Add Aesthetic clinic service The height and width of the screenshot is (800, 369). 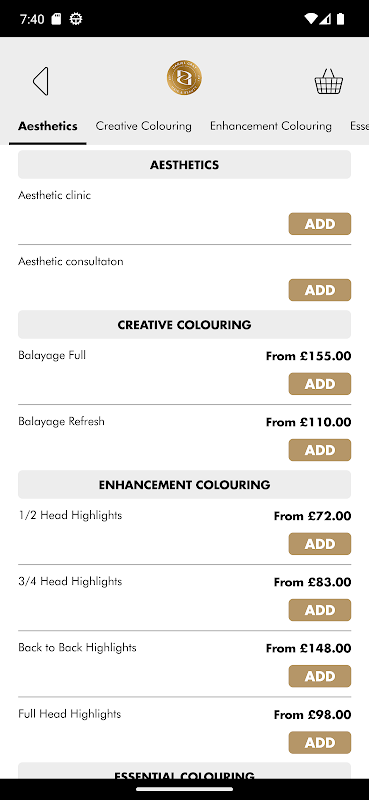point(319,224)
